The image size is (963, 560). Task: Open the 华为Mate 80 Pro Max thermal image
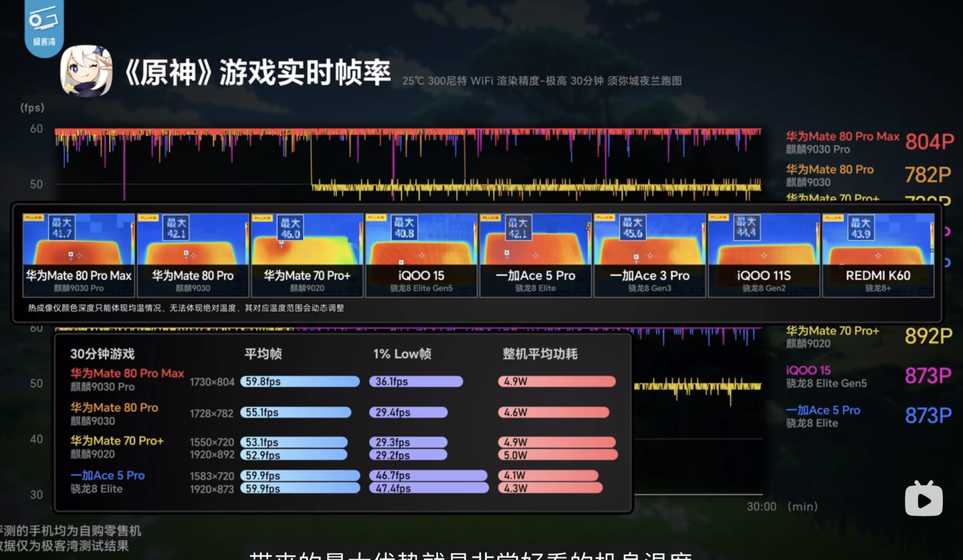78,255
